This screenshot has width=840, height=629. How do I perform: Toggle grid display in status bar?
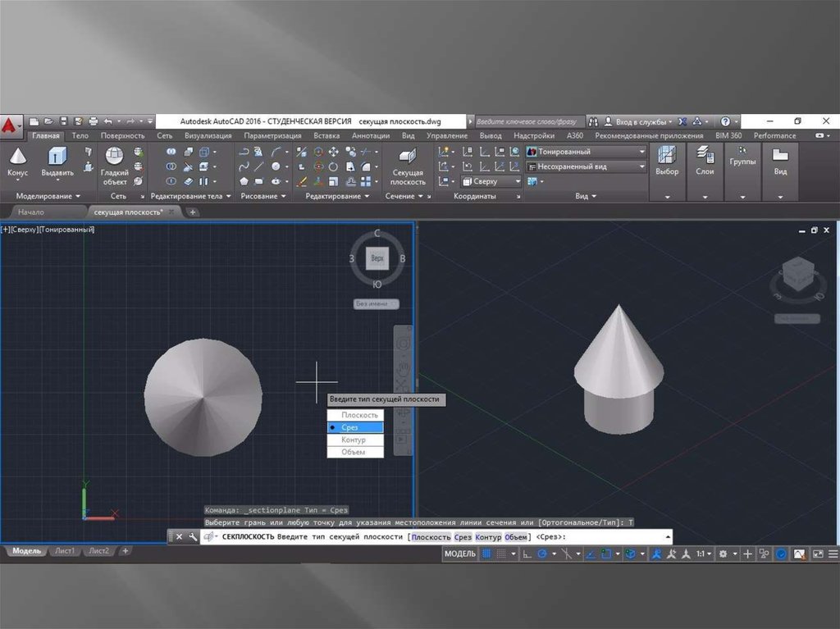point(487,554)
